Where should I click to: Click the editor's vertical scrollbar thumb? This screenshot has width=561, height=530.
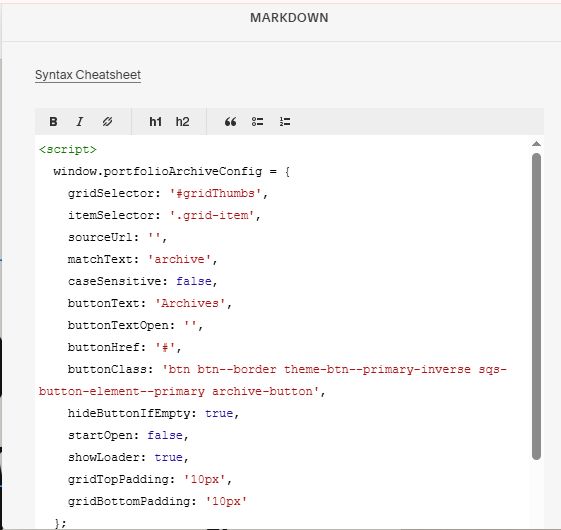536,306
